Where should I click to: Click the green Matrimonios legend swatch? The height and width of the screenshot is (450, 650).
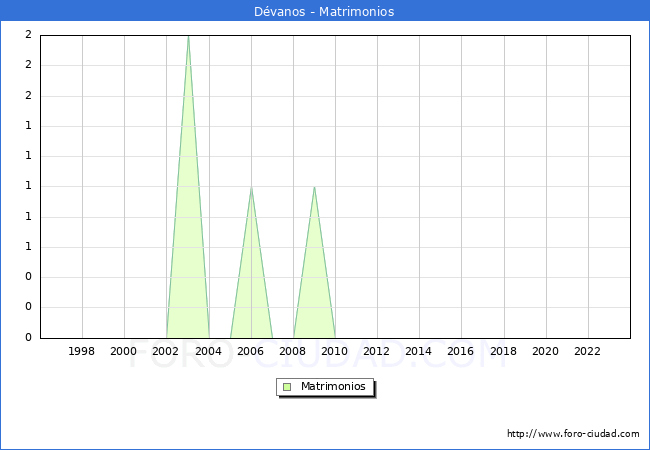click(287, 387)
